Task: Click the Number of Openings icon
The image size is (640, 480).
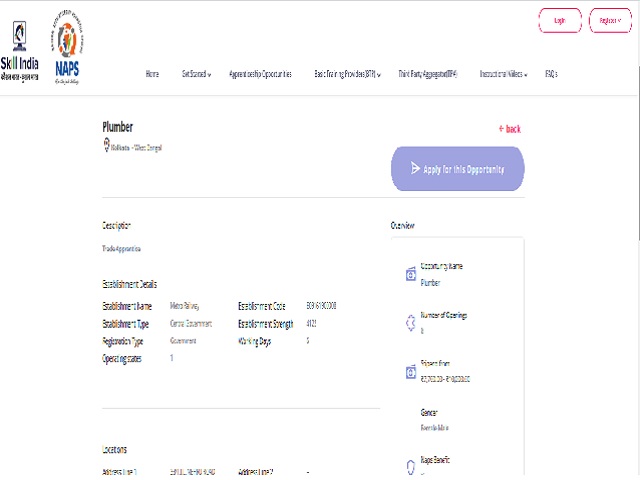Action: click(x=411, y=323)
